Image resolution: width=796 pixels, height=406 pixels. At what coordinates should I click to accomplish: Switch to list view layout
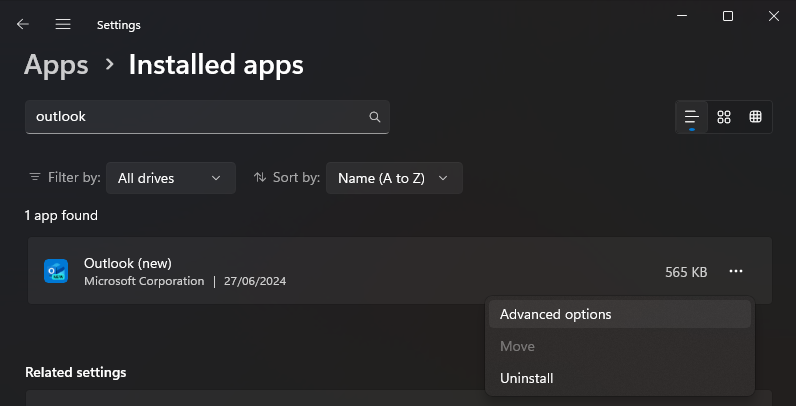(x=692, y=117)
